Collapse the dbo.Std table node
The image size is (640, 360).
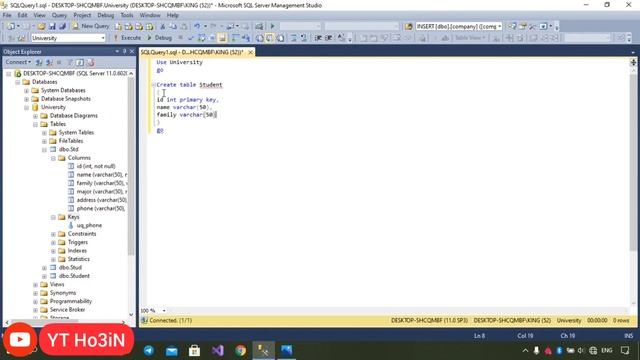click(x=44, y=150)
